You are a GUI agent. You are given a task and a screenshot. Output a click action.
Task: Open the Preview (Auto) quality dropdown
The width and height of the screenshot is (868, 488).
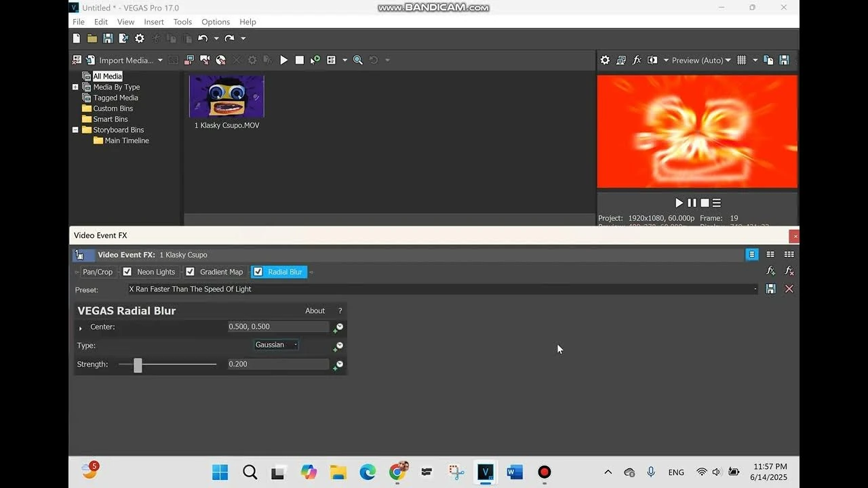click(x=701, y=60)
